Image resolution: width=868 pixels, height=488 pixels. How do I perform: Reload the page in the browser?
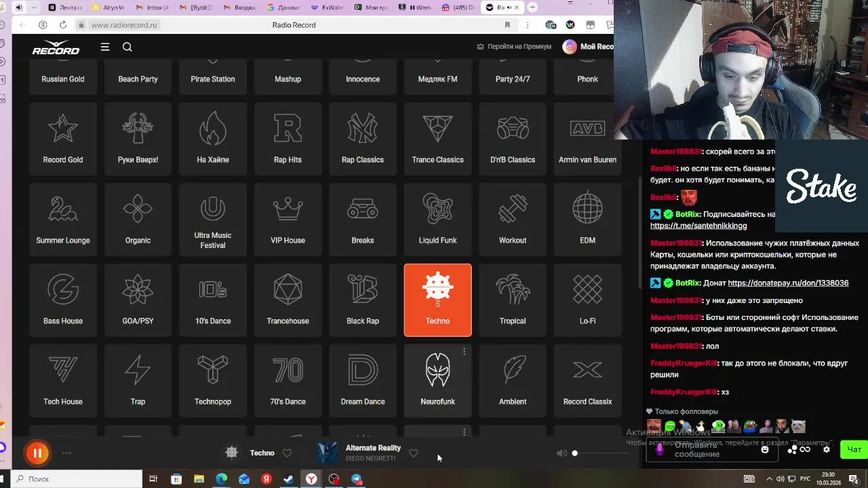coord(63,25)
